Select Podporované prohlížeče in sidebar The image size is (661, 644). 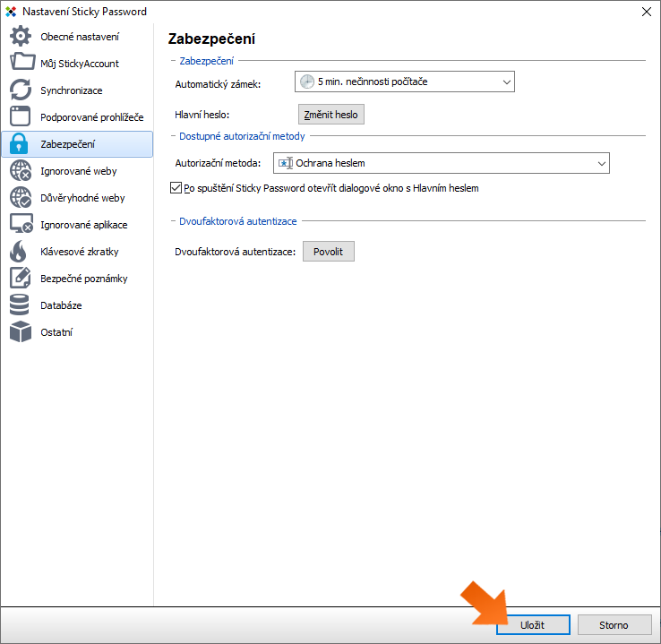click(x=77, y=117)
